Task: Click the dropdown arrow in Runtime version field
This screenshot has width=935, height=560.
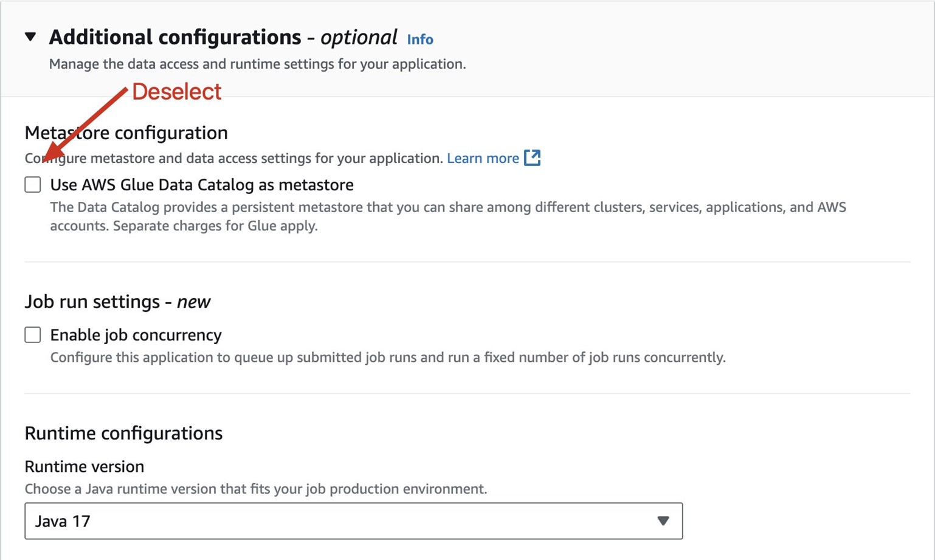Action: point(663,521)
